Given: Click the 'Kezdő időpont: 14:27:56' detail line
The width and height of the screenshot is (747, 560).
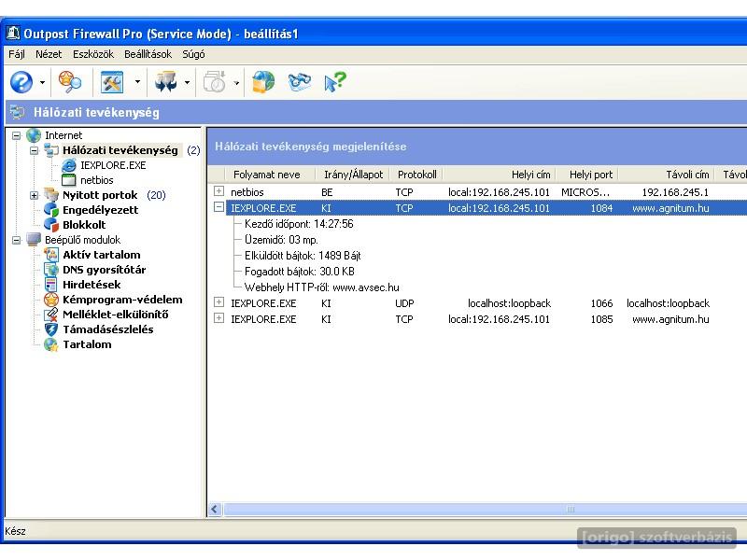Looking at the screenshot, I should pos(299,224).
